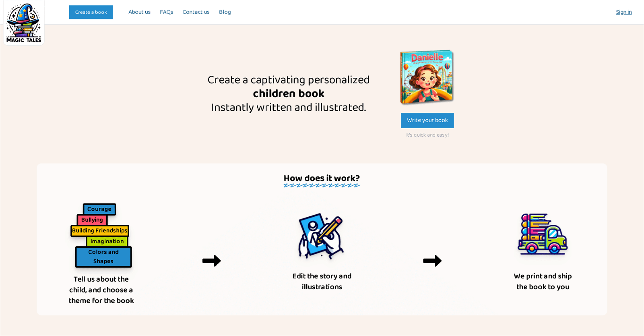Click the How does it work heading
Image resolution: width=644 pixels, height=336 pixels.
pos(322,178)
